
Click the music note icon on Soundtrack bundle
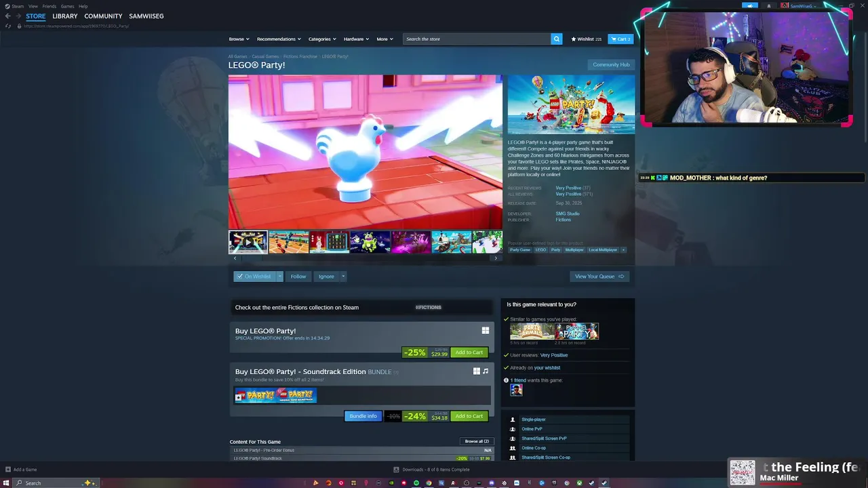[x=486, y=371]
